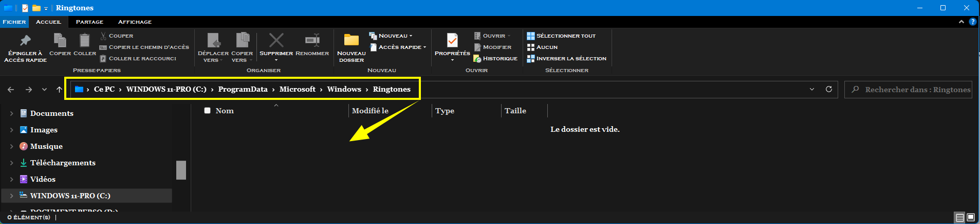Choose Couper scissors command
This screenshot has height=224, width=980.
(x=117, y=36)
